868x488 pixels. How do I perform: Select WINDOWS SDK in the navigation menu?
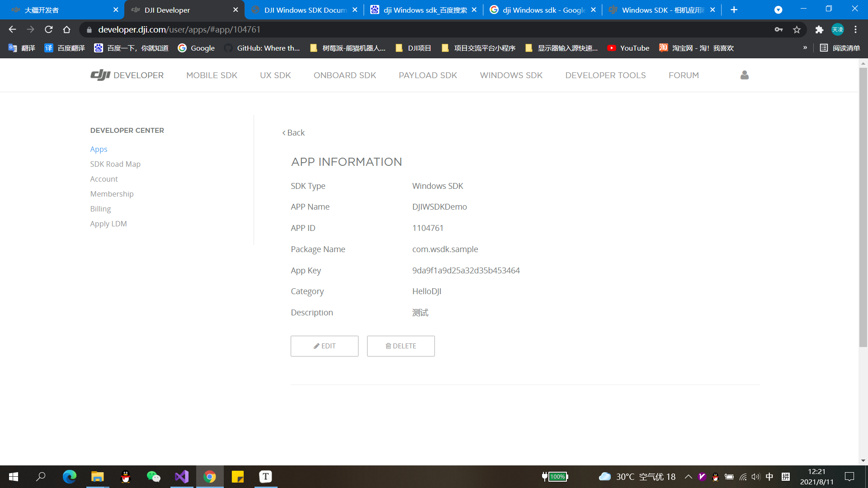(x=511, y=75)
